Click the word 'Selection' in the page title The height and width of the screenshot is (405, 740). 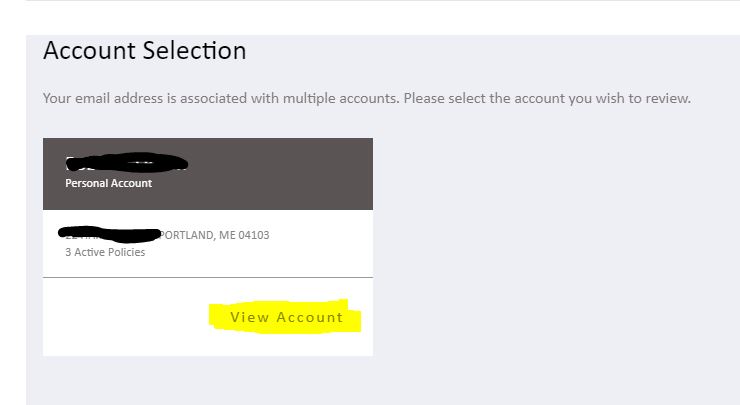(x=194, y=51)
